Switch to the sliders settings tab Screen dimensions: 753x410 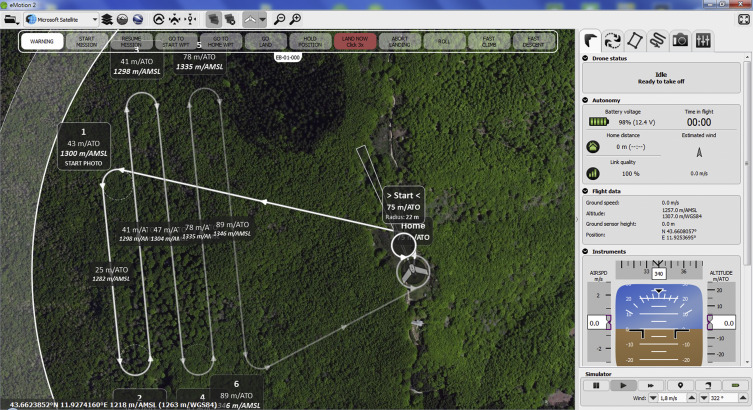point(704,40)
